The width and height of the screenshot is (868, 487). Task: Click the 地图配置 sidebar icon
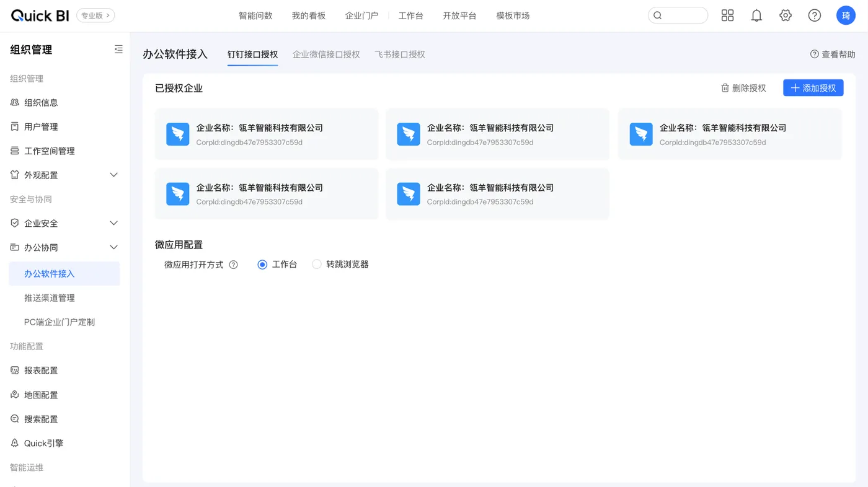point(15,395)
